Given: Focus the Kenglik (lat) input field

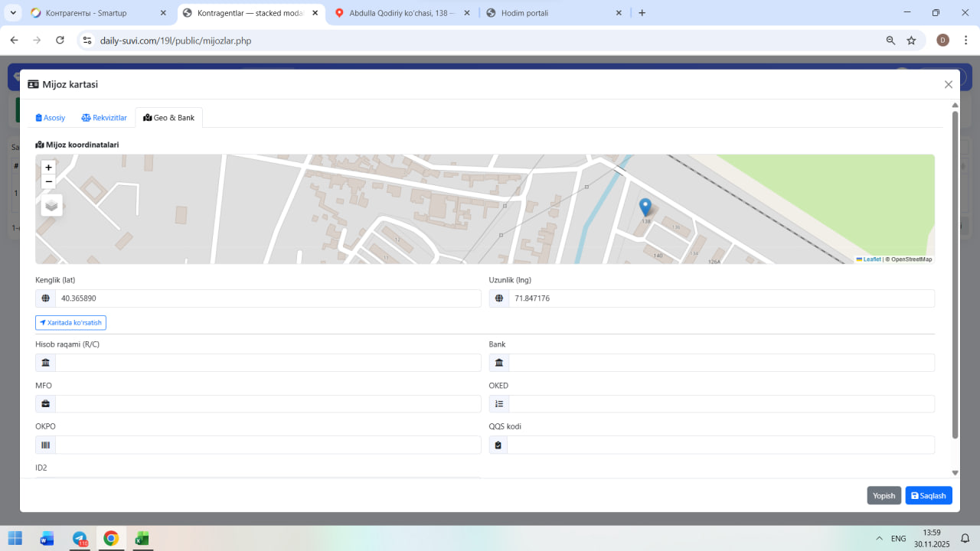Looking at the screenshot, I should coord(267,298).
